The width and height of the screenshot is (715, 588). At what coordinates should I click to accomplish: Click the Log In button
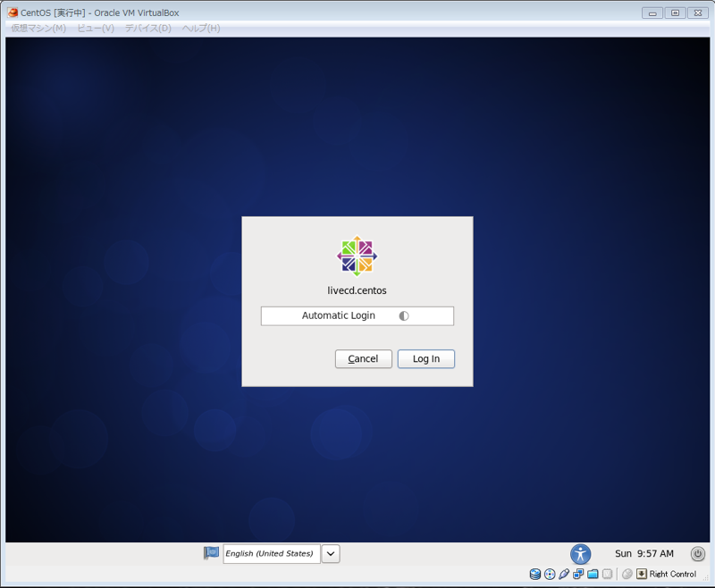pyautogui.click(x=426, y=358)
